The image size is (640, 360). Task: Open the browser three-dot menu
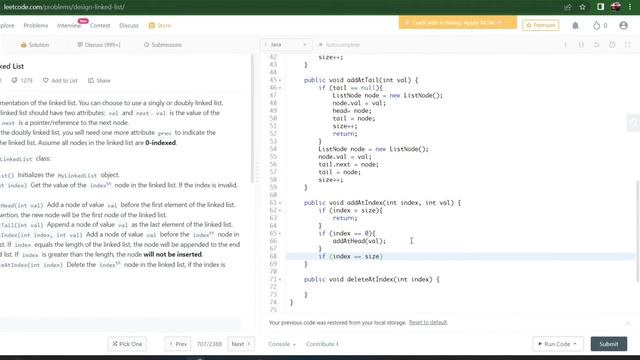(x=630, y=7)
